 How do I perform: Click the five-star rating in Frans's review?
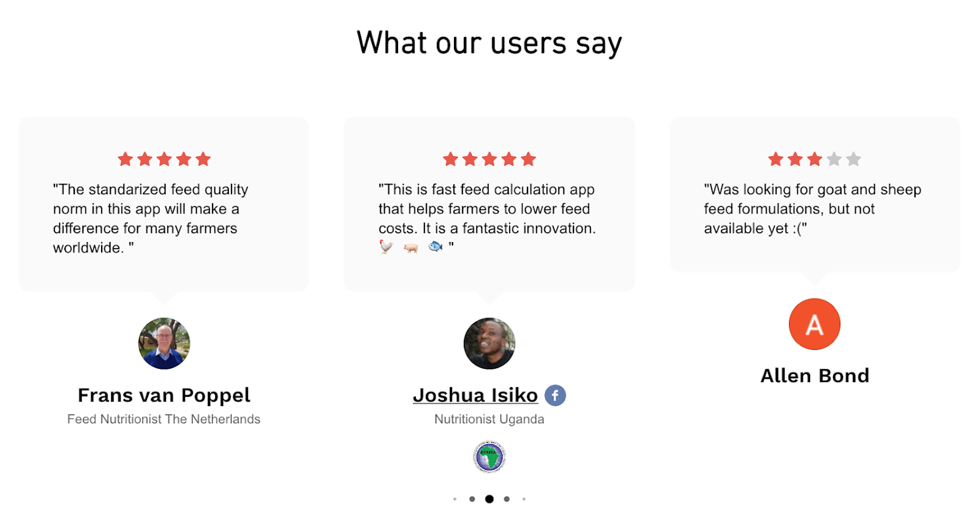pos(164,159)
